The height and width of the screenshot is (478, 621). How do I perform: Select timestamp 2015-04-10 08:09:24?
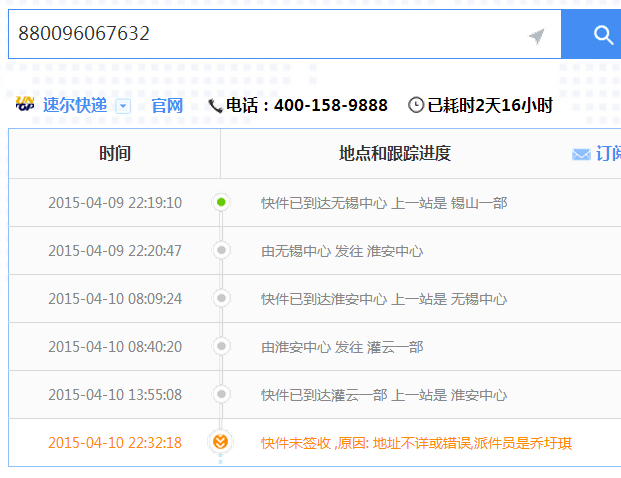[115, 299]
